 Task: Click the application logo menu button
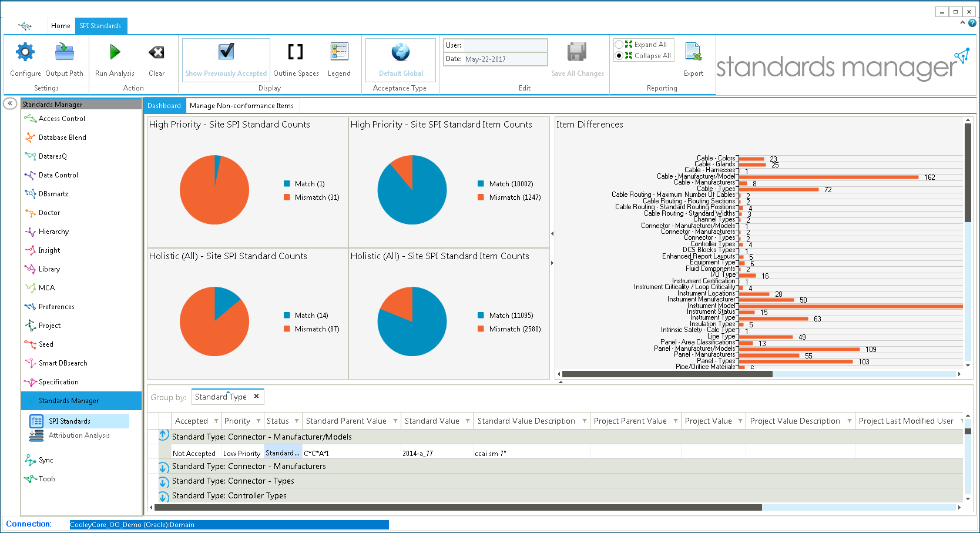click(25, 26)
